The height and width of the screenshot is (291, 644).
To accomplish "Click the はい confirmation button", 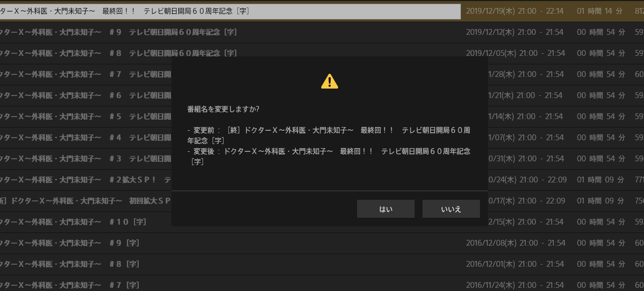I will 386,209.
